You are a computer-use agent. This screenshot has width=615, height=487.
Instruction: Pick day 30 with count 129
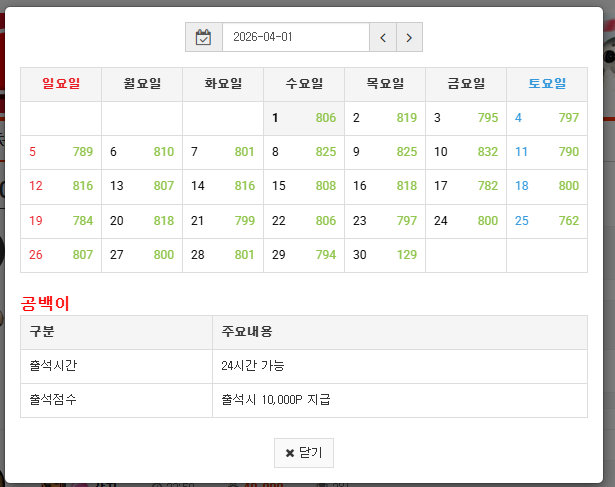385,255
